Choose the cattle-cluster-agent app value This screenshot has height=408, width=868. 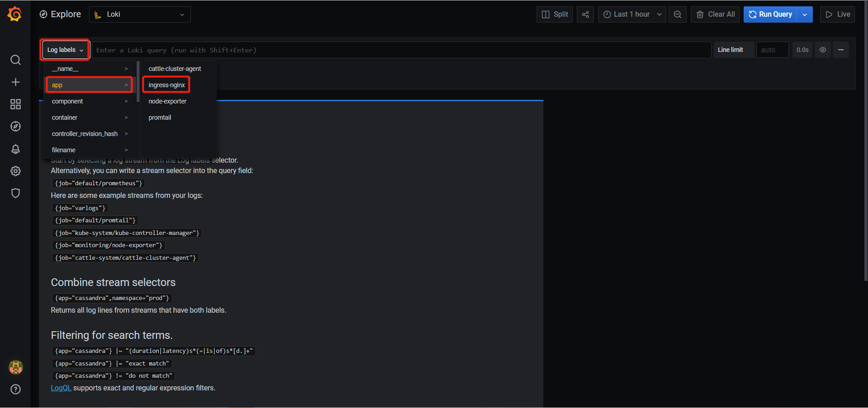pos(175,69)
